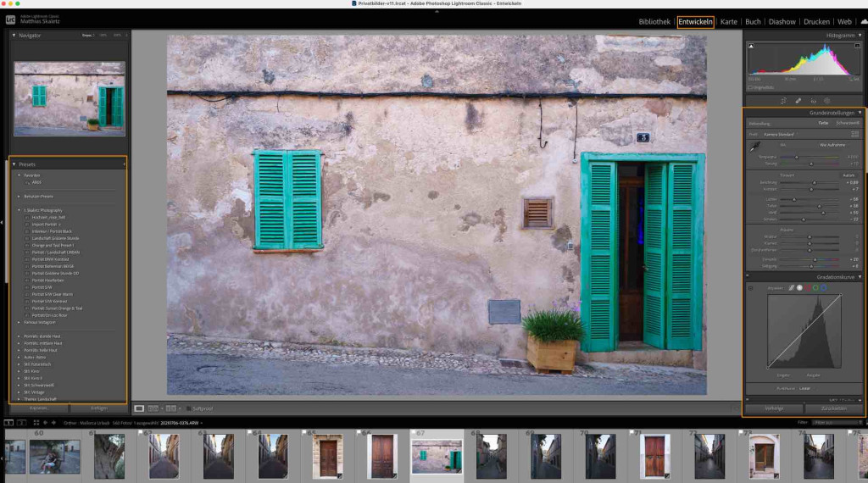868x483 pixels.
Task: Select the white balance eyedropper tool
Action: [754, 145]
